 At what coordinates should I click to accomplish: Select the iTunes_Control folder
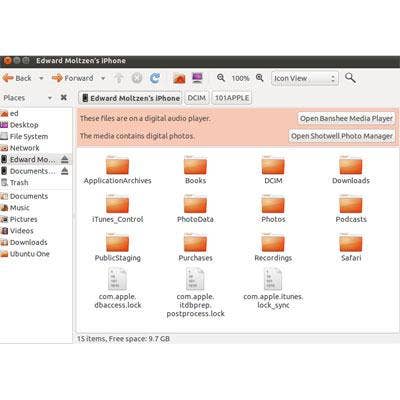[x=117, y=209]
